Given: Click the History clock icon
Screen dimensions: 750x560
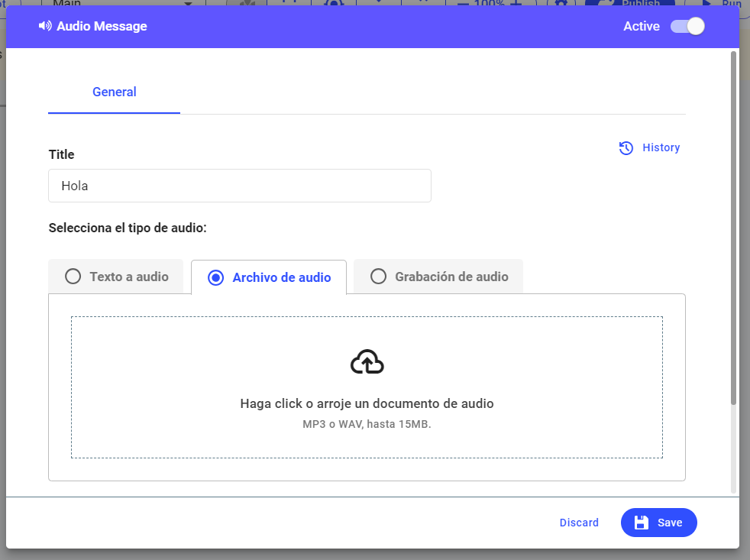Looking at the screenshot, I should (626, 148).
